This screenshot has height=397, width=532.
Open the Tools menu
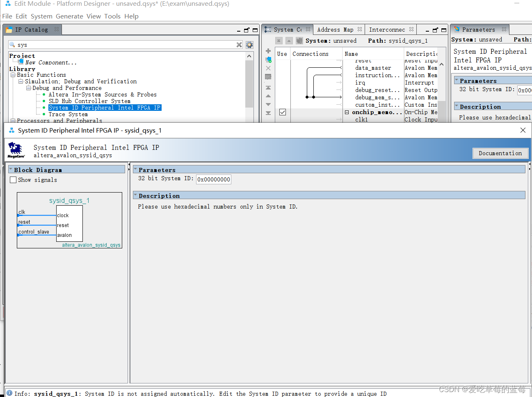pyautogui.click(x=112, y=16)
